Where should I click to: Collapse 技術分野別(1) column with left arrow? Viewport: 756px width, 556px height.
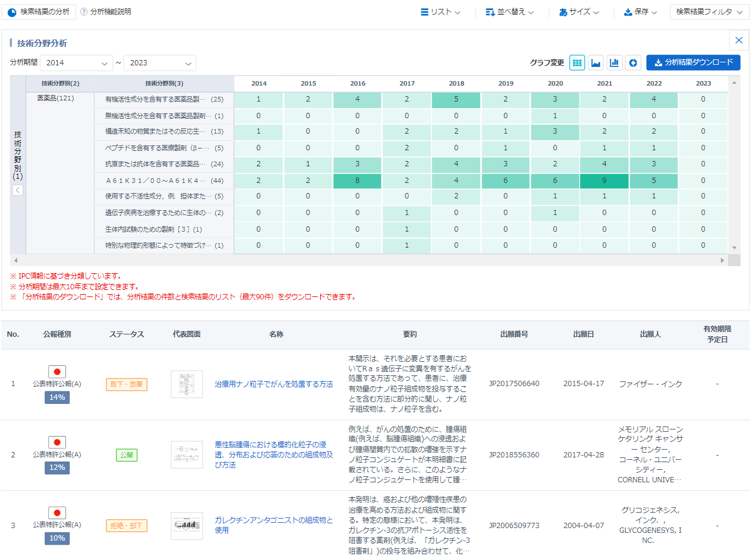[18, 190]
